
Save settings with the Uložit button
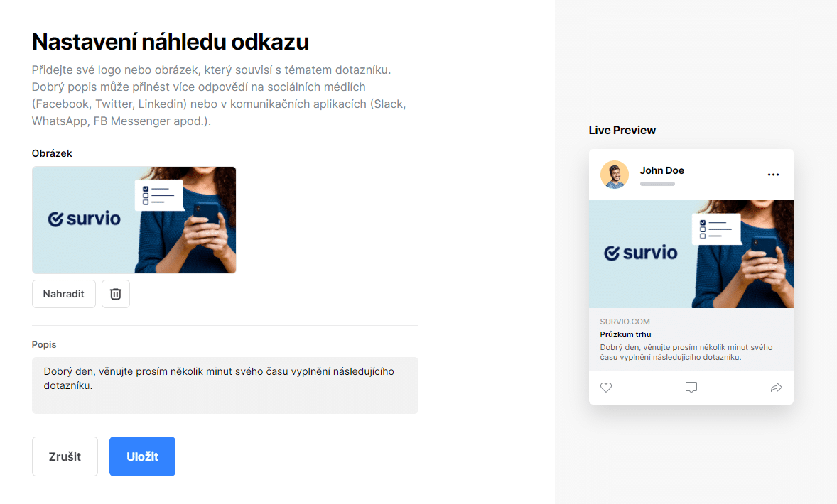pos(143,456)
